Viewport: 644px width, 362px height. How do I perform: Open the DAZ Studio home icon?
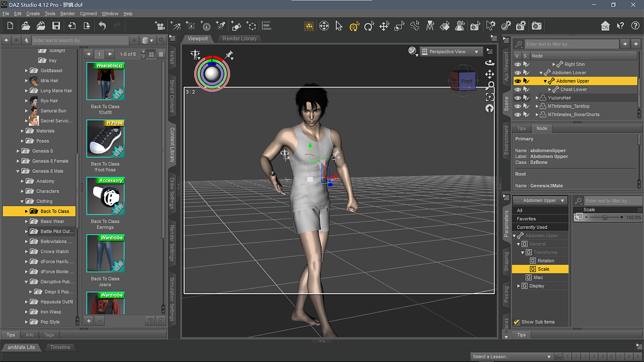click(x=606, y=26)
